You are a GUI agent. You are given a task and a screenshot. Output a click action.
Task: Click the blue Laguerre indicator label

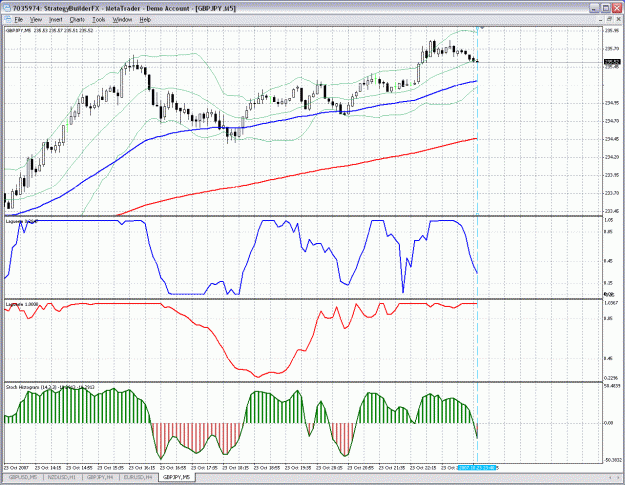coord(22,221)
